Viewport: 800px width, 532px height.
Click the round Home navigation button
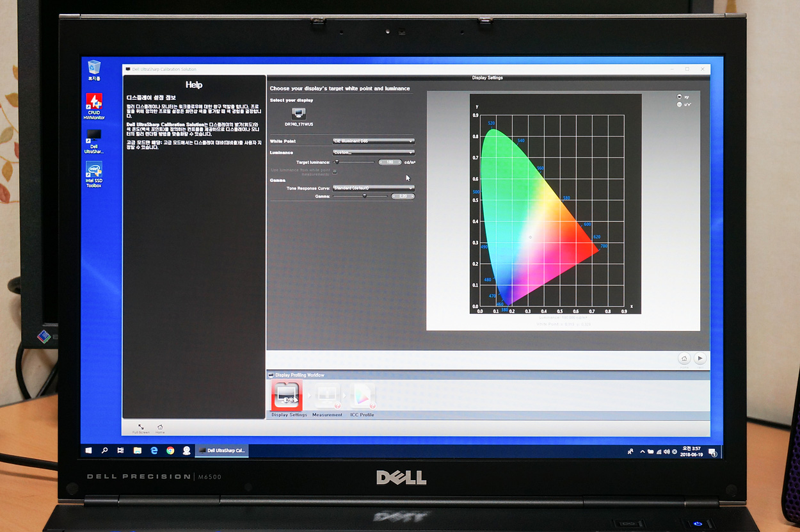(x=684, y=359)
